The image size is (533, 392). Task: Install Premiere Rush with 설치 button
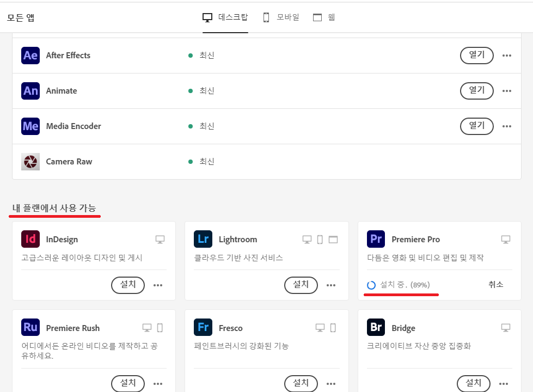coord(128,384)
